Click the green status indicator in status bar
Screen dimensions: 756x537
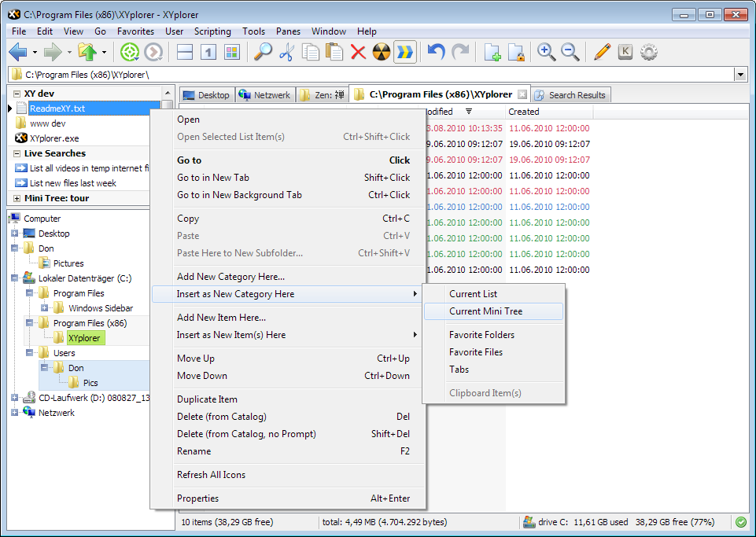click(740, 521)
